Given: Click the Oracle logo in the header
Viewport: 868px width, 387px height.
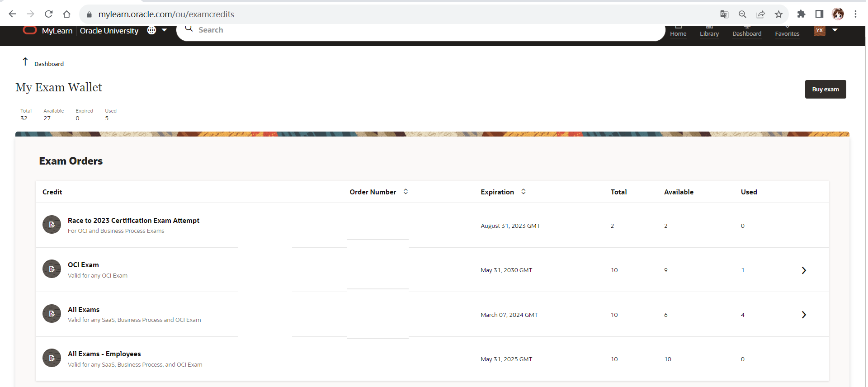Looking at the screenshot, I should pos(30,30).
